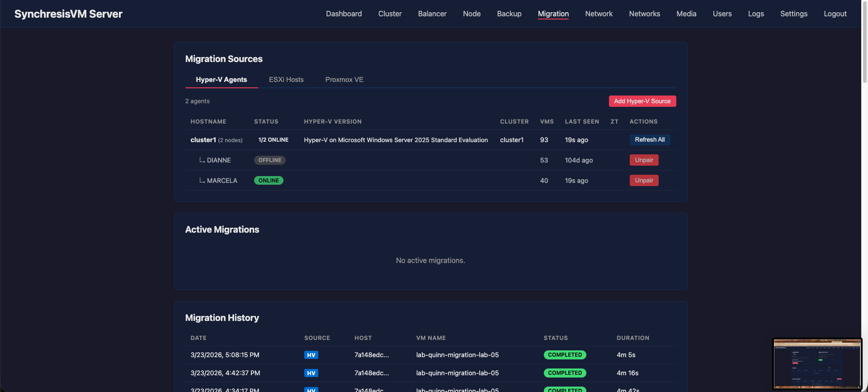Navigate to Backup

(509, 14)
